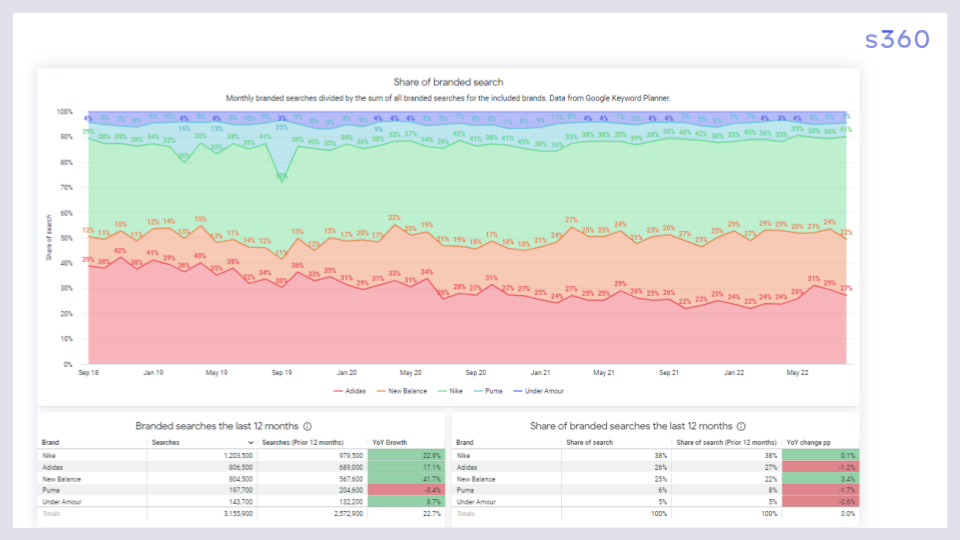Click Sep 18 label on chart x-axis
960x540 pixels.
pyautogui.click(x=88, y=372)
